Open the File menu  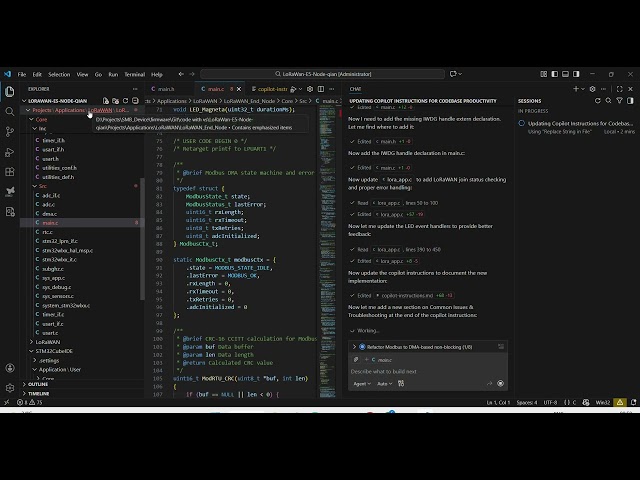point(22,74)
